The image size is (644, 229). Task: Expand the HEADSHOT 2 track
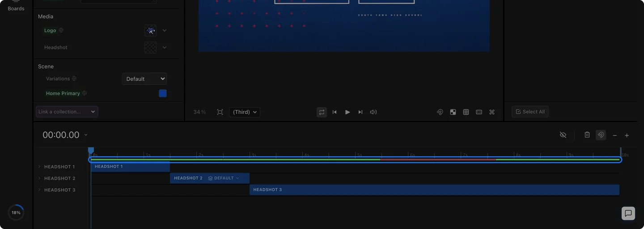pyautogui.click(x=39, y=178)
